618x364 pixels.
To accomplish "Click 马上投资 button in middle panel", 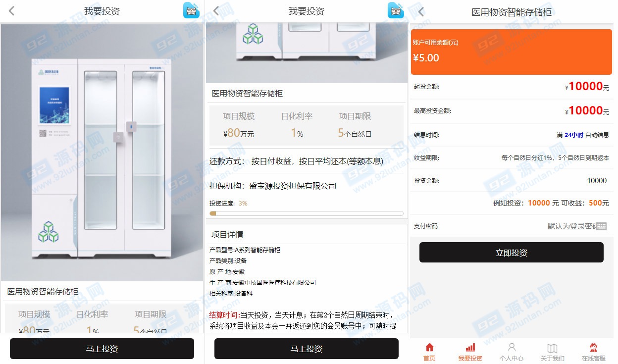I will (307, 349).
